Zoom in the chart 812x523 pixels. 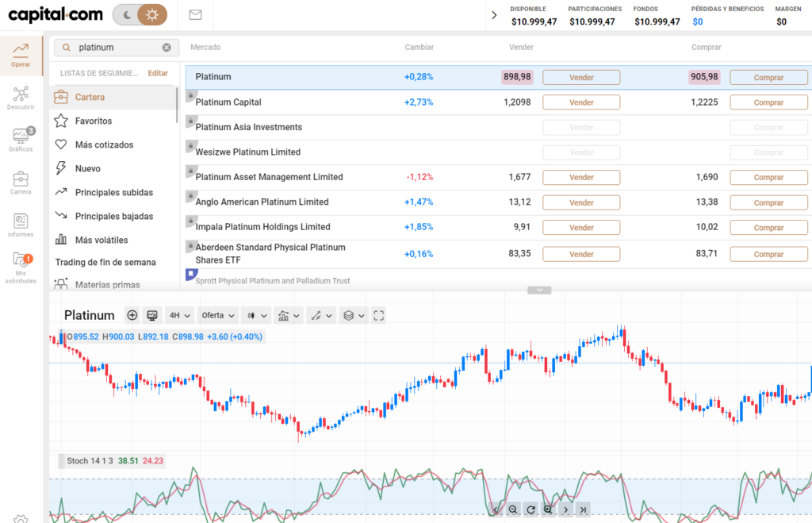tap(548, 510)
